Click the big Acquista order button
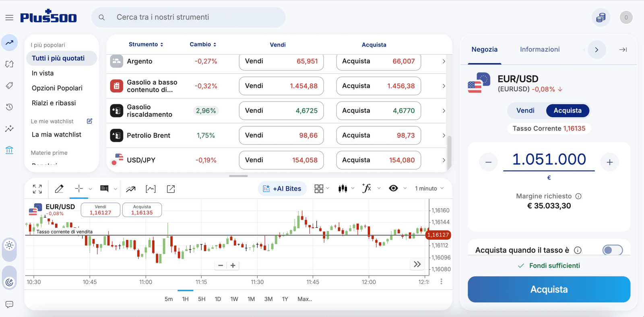The width and height of the screenshot is (644, 317). pos(549,289)
